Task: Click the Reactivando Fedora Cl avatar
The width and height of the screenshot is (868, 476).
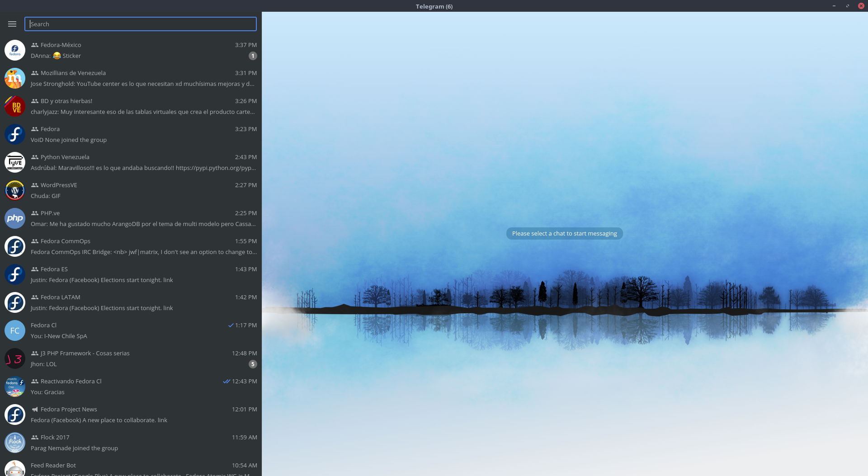Action: (x=15, y=386)
